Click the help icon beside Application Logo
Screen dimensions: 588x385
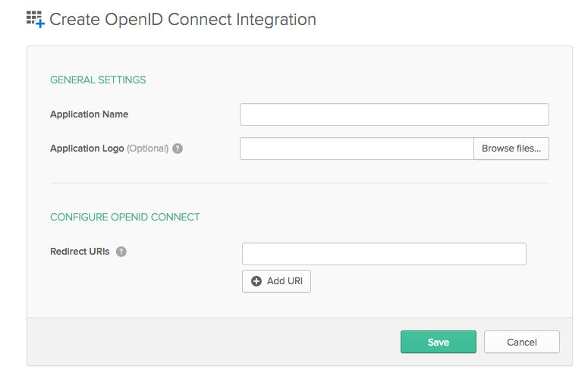point(178,149)
